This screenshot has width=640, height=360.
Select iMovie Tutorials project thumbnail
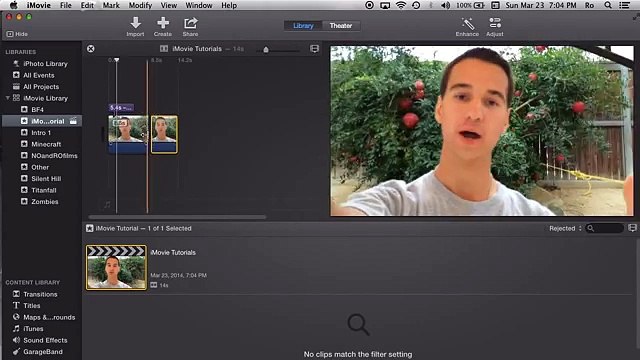116,267
